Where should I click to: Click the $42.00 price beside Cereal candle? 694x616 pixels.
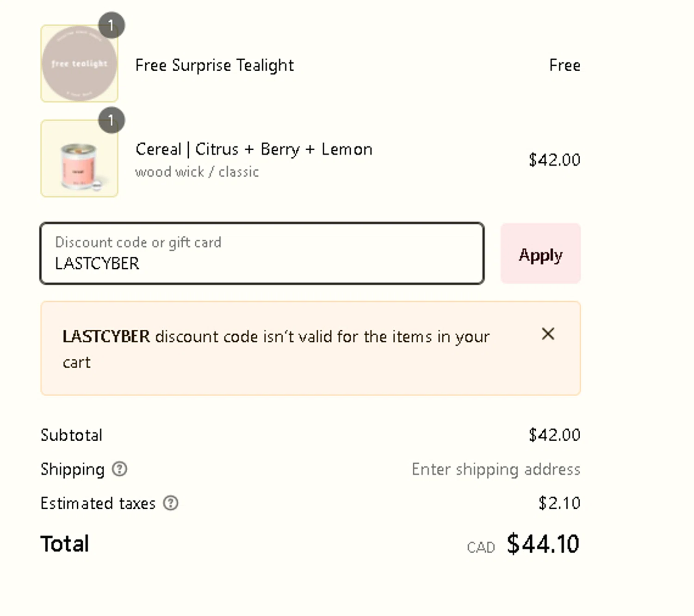pyautogui.click(x=554, y=160)
